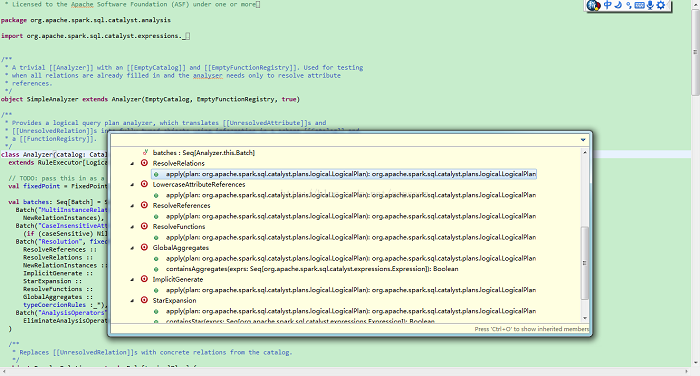The width and height of the screenshot is (700, 376).
Task: Select the GlobalAggregates outline entry
Action: (180, 247)
